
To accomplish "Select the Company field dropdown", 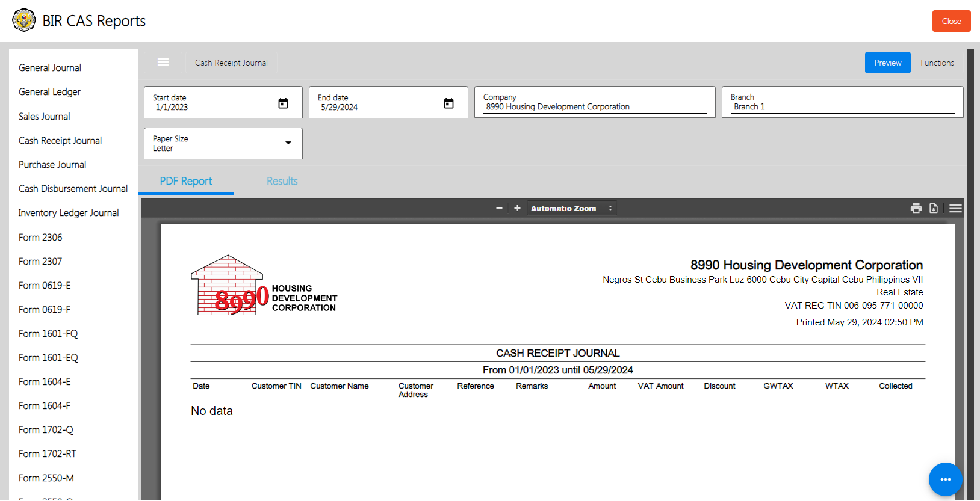I will [595, 102].
